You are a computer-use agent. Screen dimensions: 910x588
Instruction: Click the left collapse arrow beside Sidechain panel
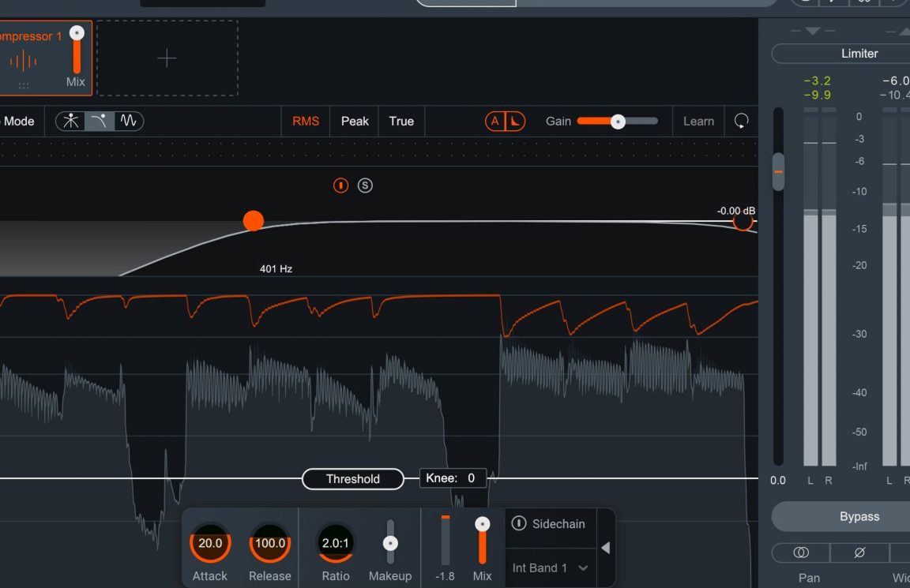606,548
